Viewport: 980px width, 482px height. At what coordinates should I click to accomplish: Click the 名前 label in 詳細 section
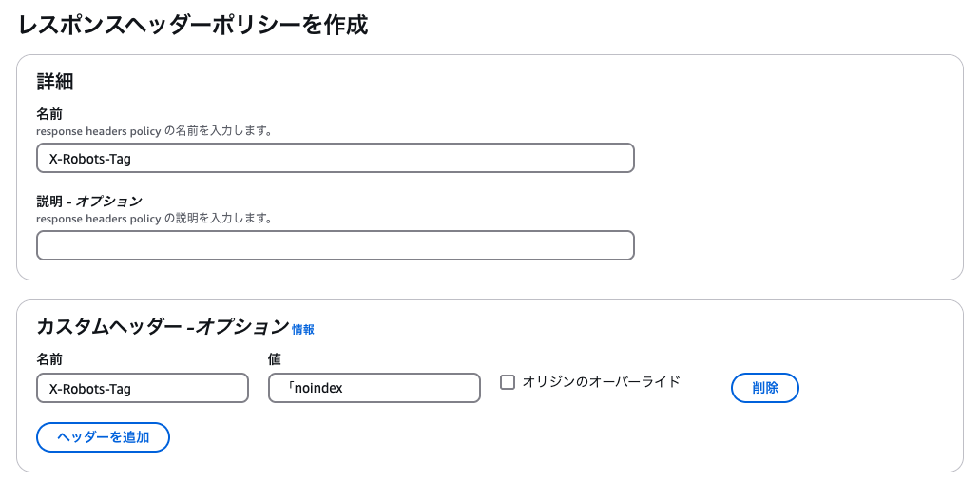coord(49,114)
